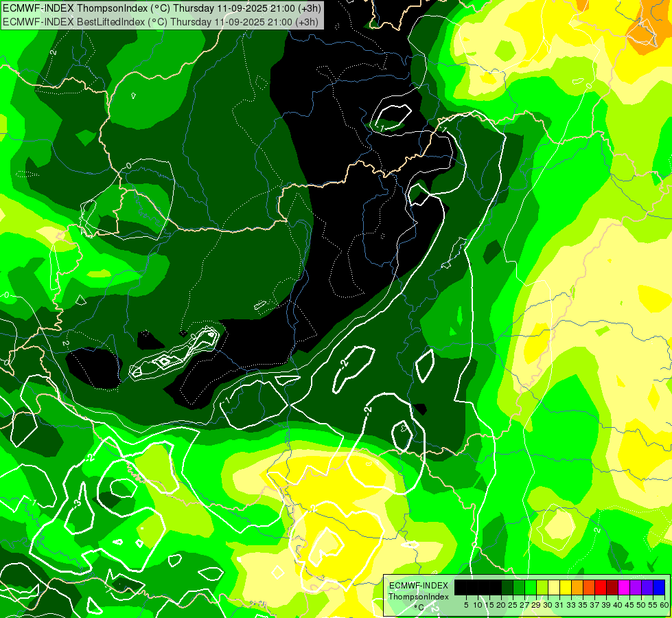Image resolution: width=672 pixels, height=618 pixels.
Task: Click the ThompsonIndex label in the legend
Action: (418, 597)
